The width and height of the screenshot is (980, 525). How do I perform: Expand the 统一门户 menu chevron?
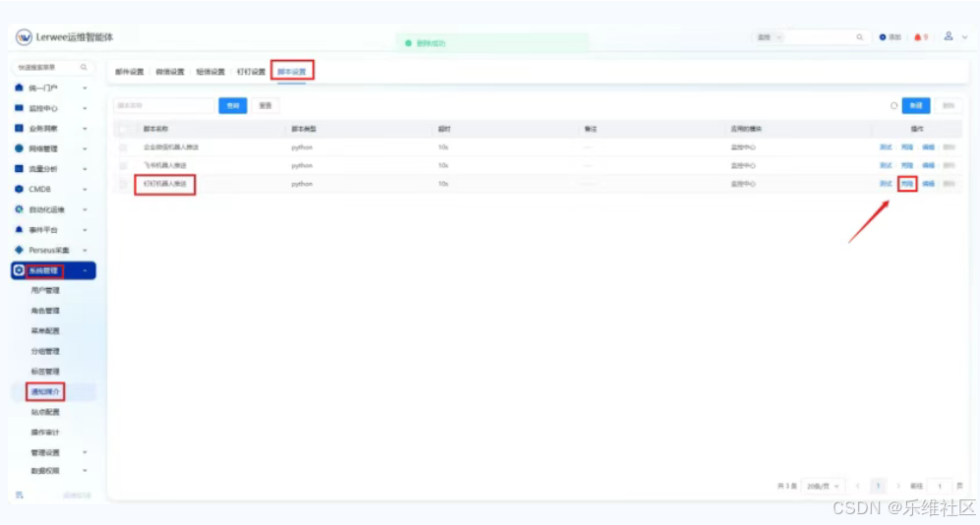coord(85,88)
